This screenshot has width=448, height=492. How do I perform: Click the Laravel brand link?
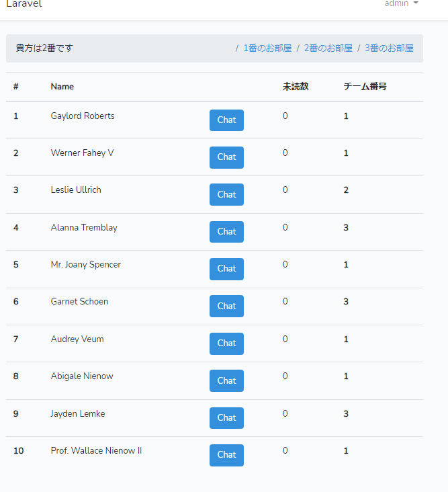24,3
